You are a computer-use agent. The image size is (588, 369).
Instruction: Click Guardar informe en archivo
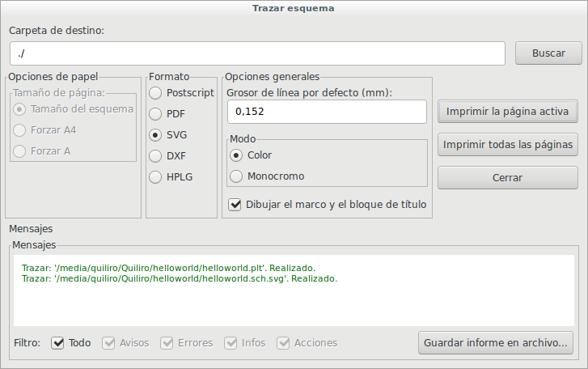point(497,342)
